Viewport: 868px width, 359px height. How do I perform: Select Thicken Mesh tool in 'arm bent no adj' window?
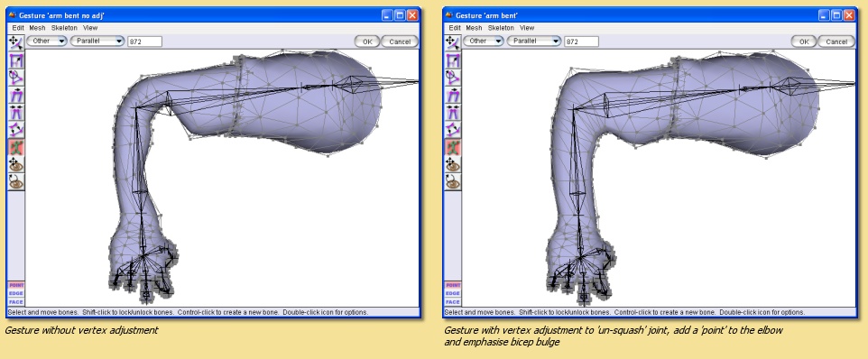[16, 130]
